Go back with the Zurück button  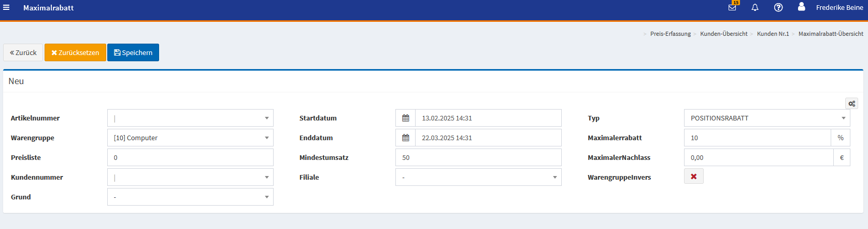tap(23, 52)
